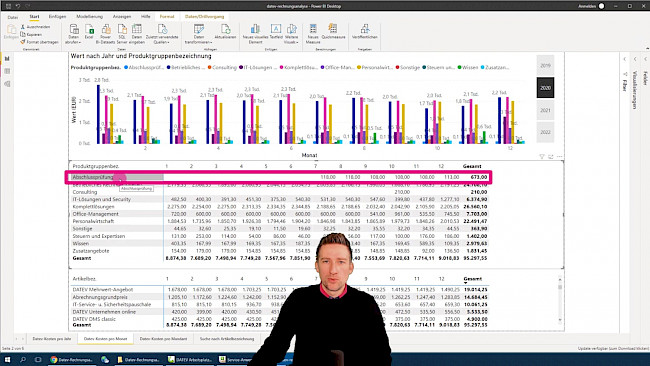Open the Modellierung ribbon tab
Screen dimensions: 650x366
[89, 17]
